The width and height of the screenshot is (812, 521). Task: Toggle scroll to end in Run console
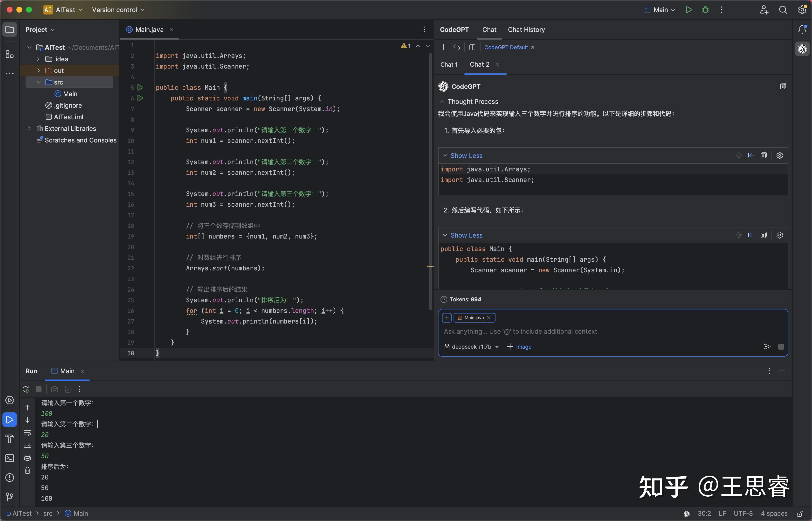pos(28,445)
